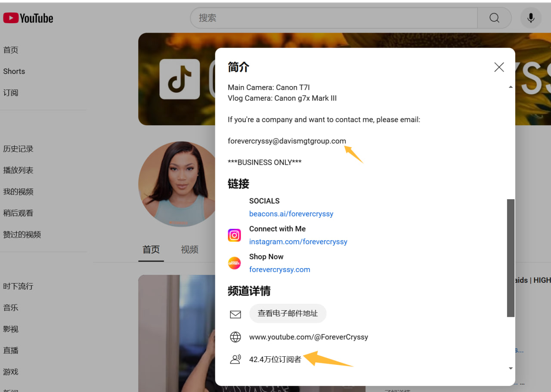Open 赞过的视频 in the sidebar
This screenshot has height=392, width=551.
(22, 235)
